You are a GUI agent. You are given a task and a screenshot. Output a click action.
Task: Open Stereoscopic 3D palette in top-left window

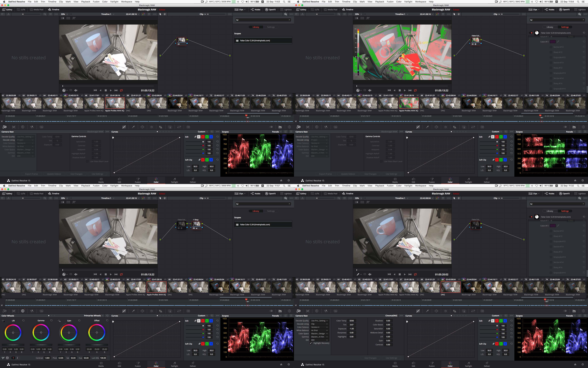coord(188,127)
